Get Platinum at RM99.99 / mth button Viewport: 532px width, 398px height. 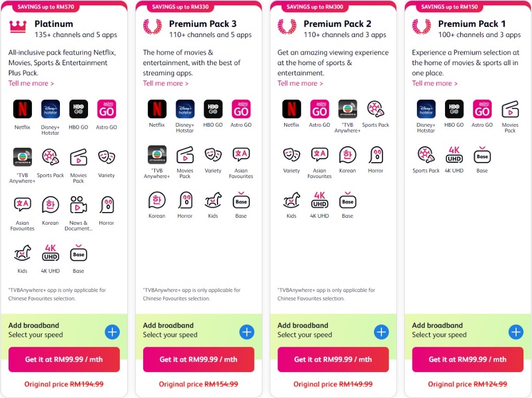click(x=64, y=359)
